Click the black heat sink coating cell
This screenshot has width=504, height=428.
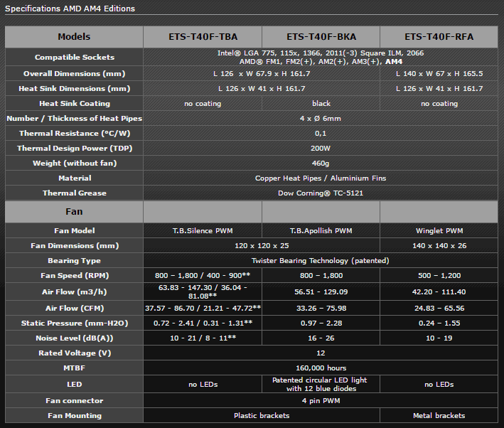pos(321,103)
